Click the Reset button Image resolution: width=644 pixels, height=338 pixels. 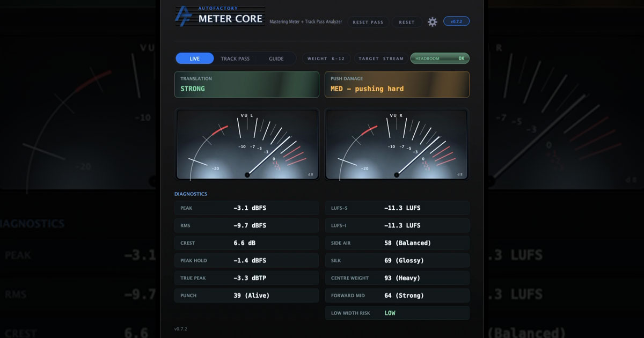tap(407, 22)
